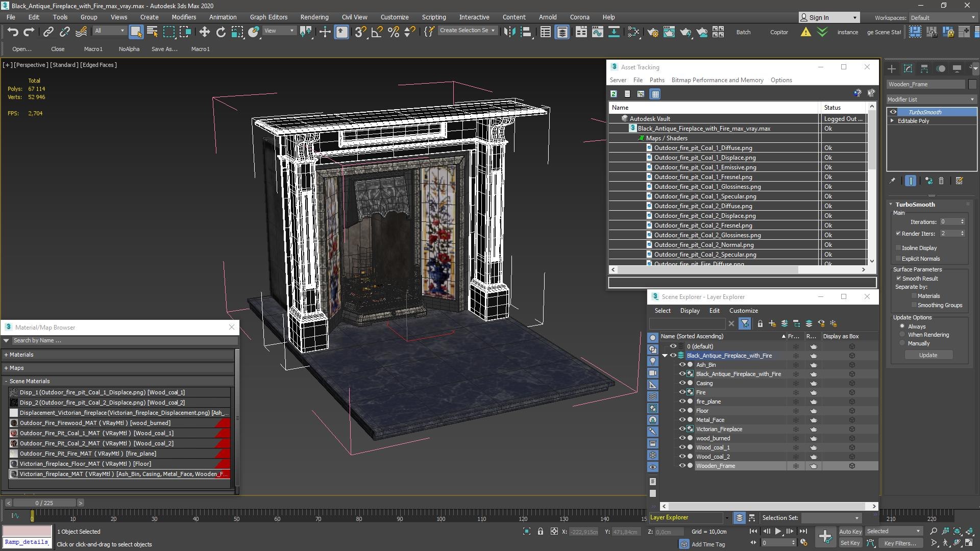Toggle the Render Iters checkbox
The width and height of the screenshot is (980, 551).
click(898, 234)
